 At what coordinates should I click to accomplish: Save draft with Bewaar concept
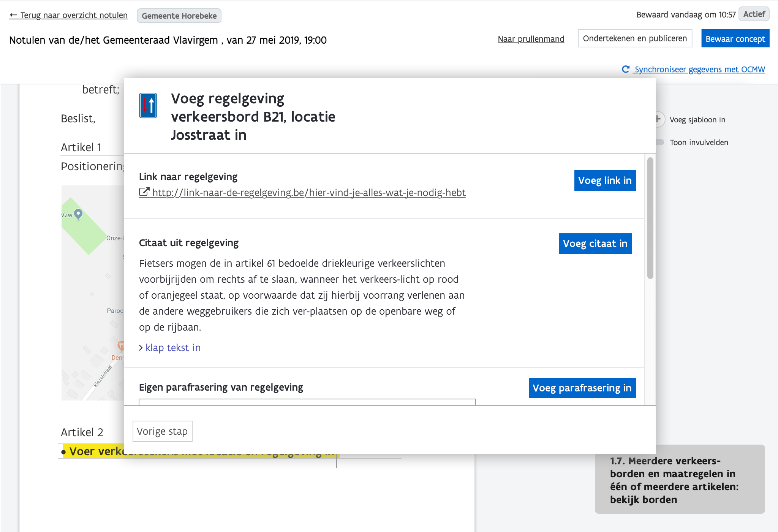(735, 39)
